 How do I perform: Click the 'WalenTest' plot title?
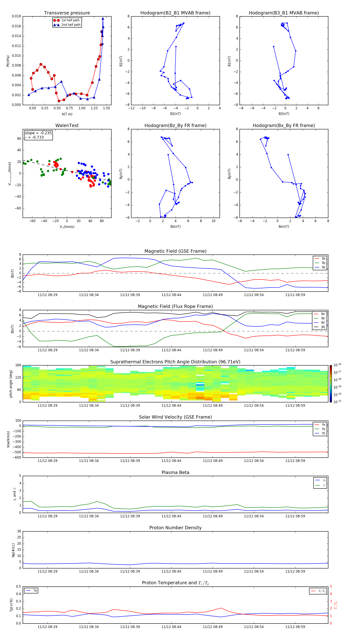pos(67,125)
